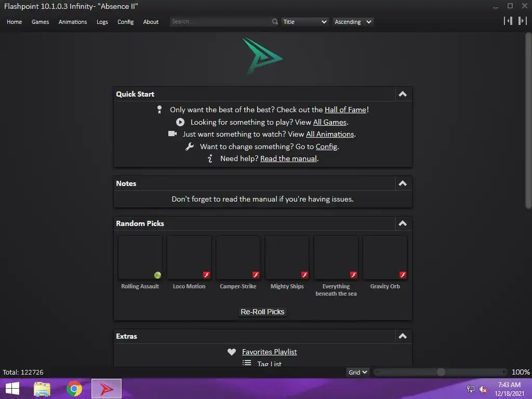
Task: Click the platform icon on Rolling Assault
Action: pyautogui.click(x=157, y=275)
